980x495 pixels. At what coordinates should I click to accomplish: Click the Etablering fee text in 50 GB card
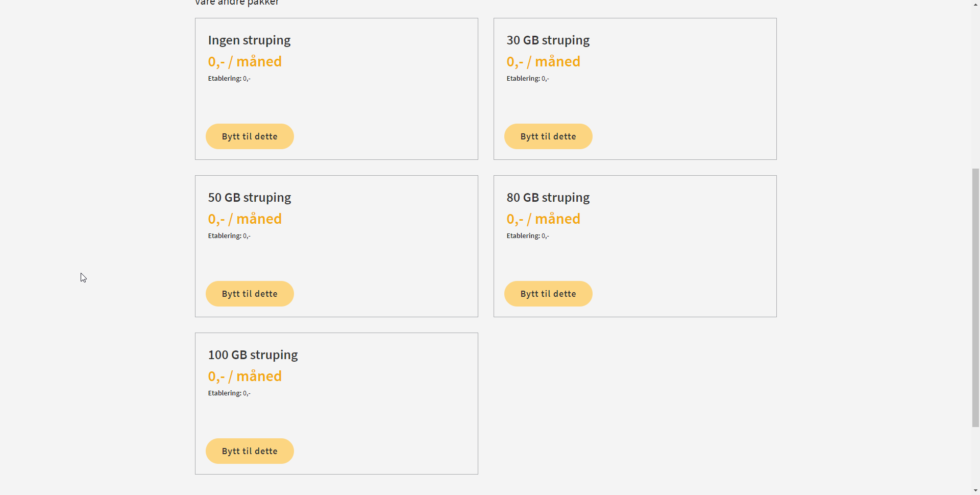point(229,235)
